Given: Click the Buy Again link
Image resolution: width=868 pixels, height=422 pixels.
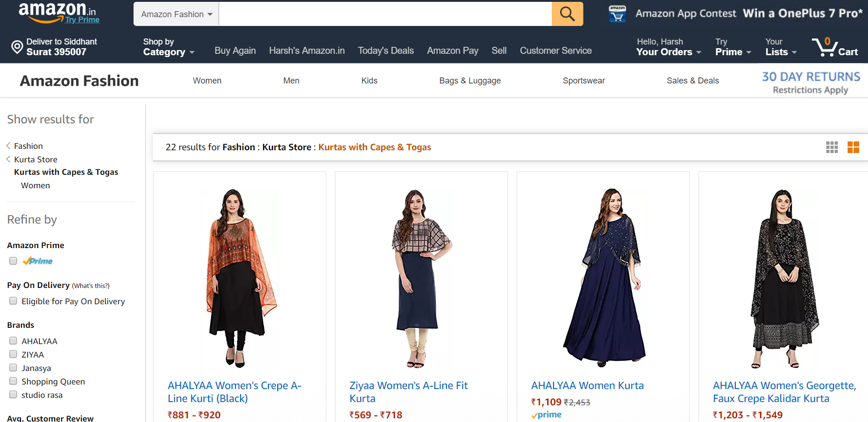Looking at the screenshot, I should point(235,51).
